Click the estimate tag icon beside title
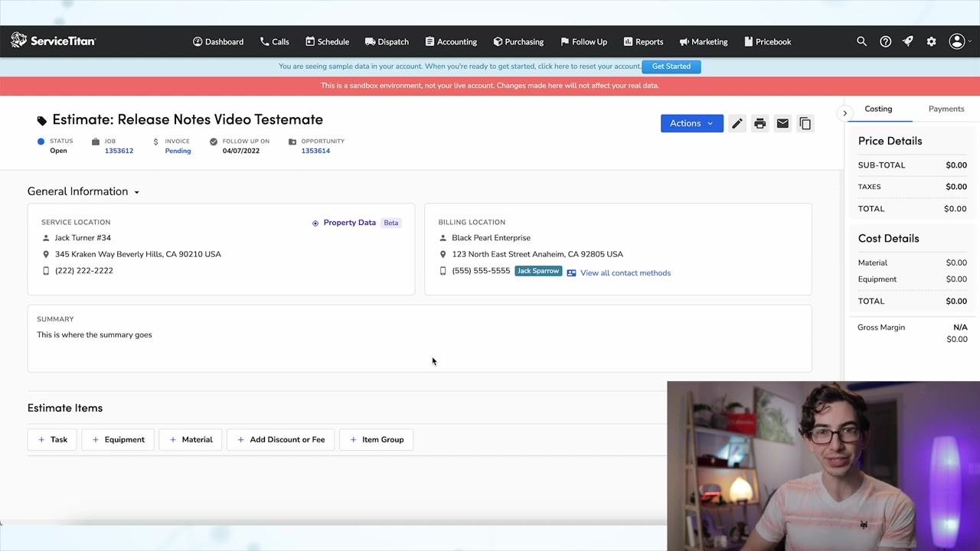This screenshot has width=980, height=551. click(x=42, y=120)
